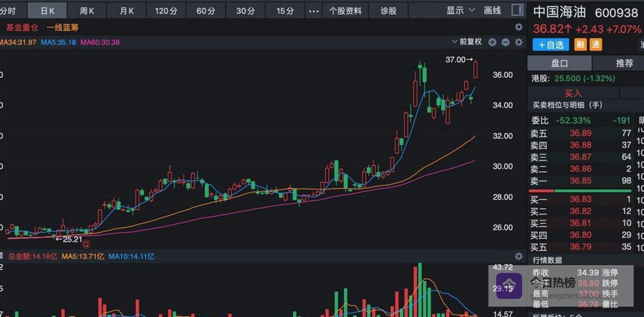Click the Q marker on the chart
Screen dimensions: 644x317
[87, 244]
